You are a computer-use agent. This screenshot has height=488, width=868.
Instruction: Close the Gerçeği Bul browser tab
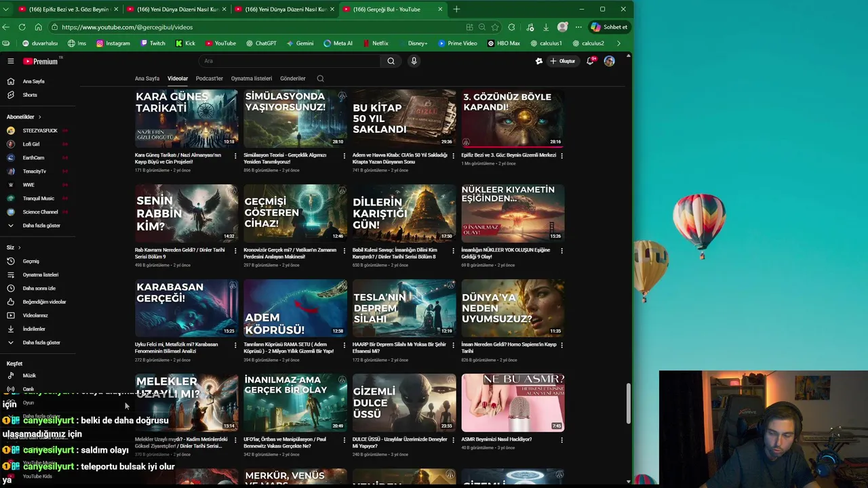coord(440,9)
